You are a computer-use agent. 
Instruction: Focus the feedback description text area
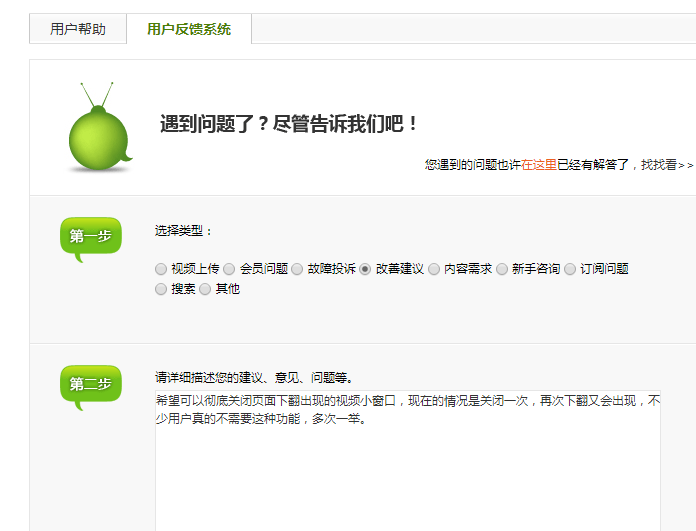(408, 460)
